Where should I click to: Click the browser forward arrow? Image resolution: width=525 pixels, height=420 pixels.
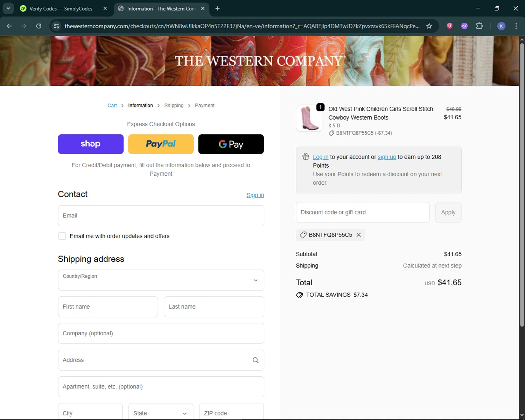pyautogui.click(x=24, y=26)
